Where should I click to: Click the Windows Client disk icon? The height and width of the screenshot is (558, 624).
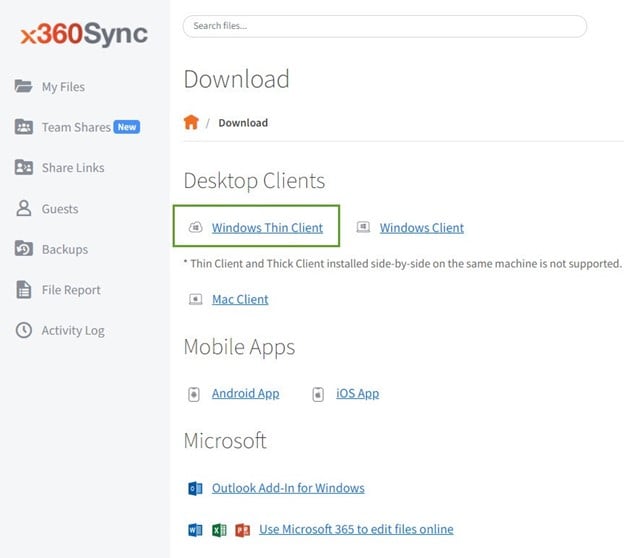[x=363, y=228]
